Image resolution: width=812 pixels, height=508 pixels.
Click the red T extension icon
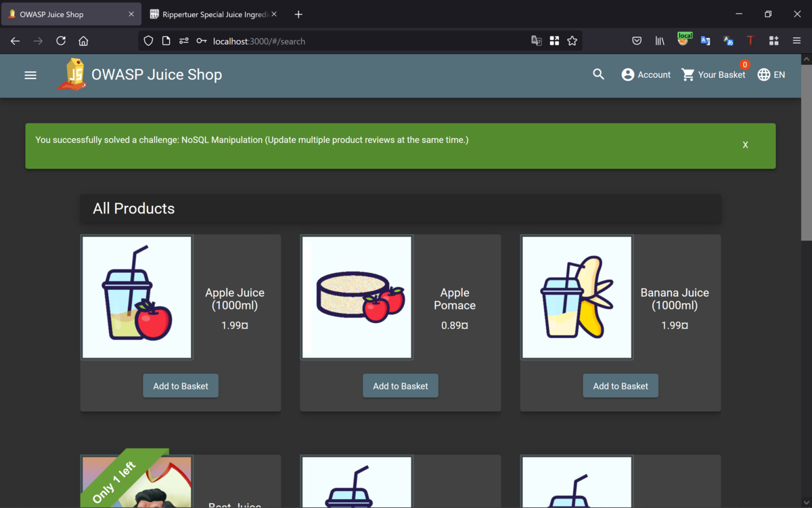(x=750, y=41)
